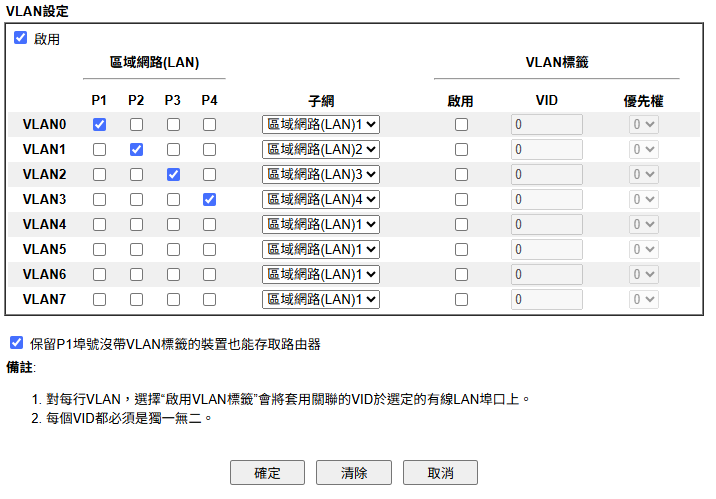Expand the VLAN7 子網 subnet dropdown
716x499 pixels.
(x=321, y=299)
